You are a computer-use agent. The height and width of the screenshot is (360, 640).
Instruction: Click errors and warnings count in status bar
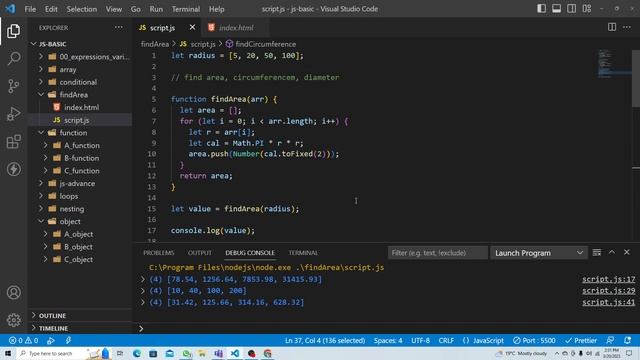(23, 340)
